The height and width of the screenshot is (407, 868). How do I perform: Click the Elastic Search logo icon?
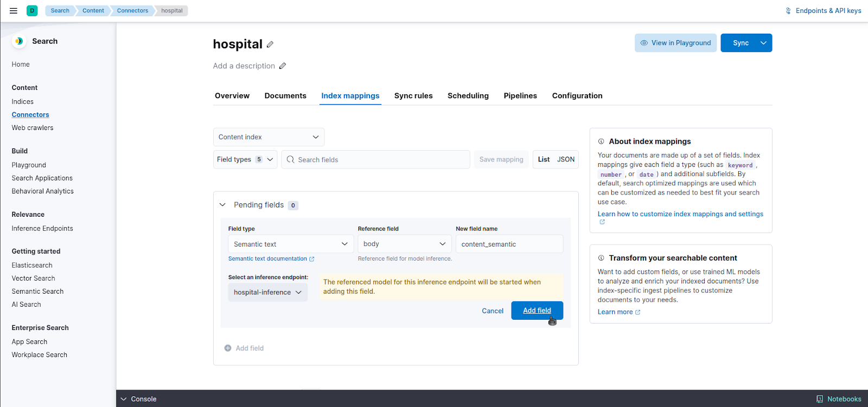coord(19,41)
